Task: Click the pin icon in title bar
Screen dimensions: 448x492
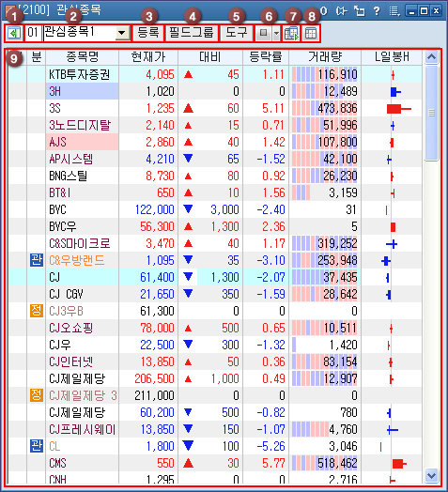Action: [x=341, y=11]
